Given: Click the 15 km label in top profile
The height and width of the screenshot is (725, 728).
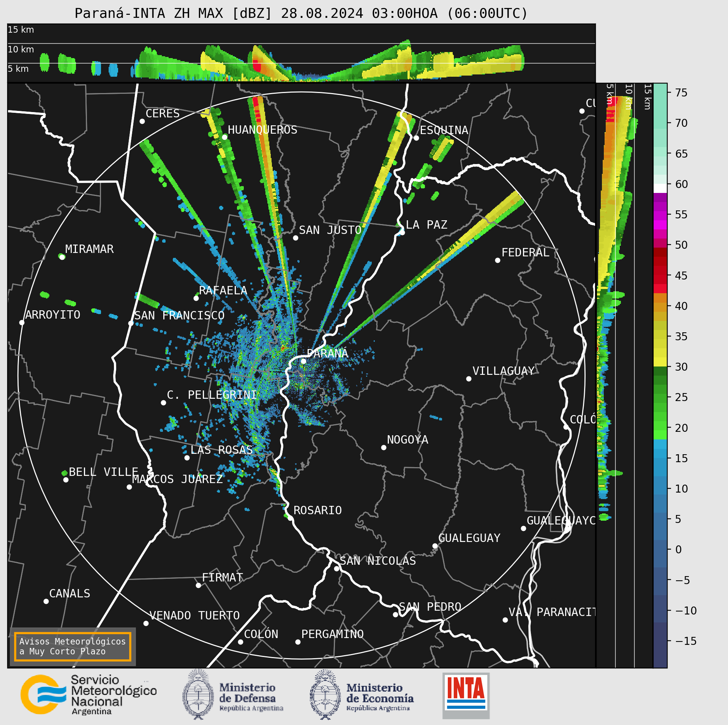Looking at the screenshot, I should [21, 30].
